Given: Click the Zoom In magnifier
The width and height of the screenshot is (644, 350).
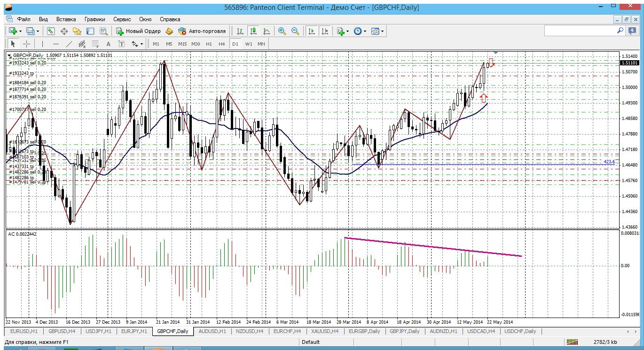Looking at the screenshot, I should point(282,31).
